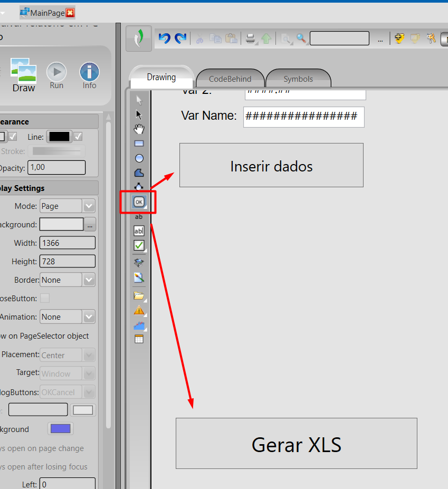Viewport: 448px width, 489px height.
Task: Select the Button (OK) drawing tool
Action: coord(139,202)
